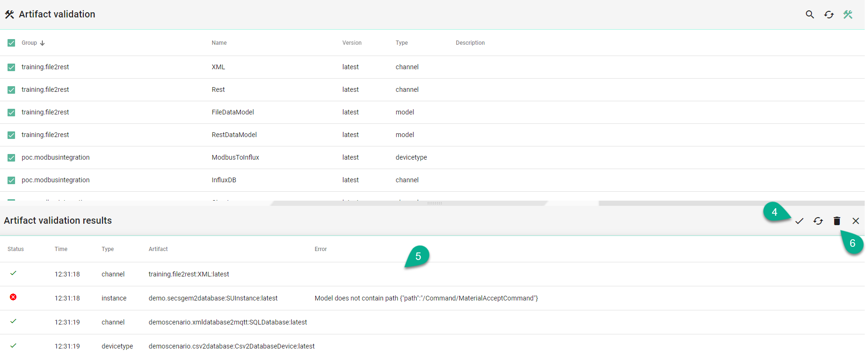Refresh the artifact validation results
Viewport: 868px width, 357px height.
click(x=818, y=221)
